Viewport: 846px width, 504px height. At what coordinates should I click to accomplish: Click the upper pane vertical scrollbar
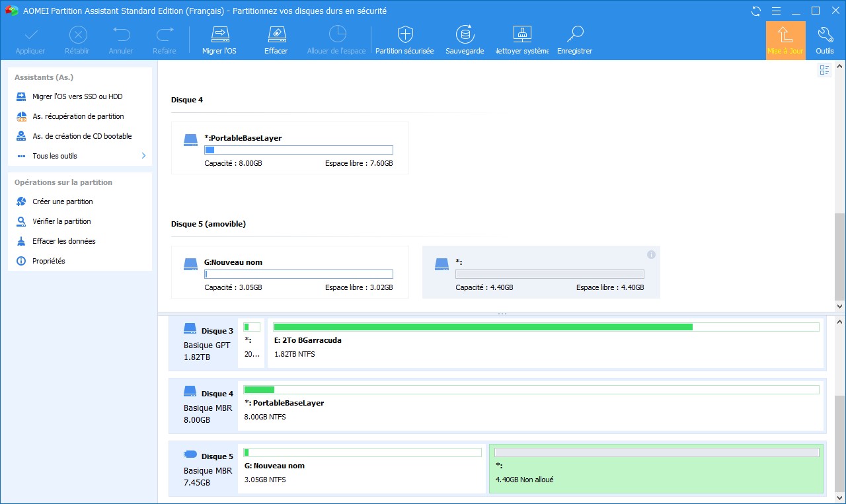[x=839, y=258]
